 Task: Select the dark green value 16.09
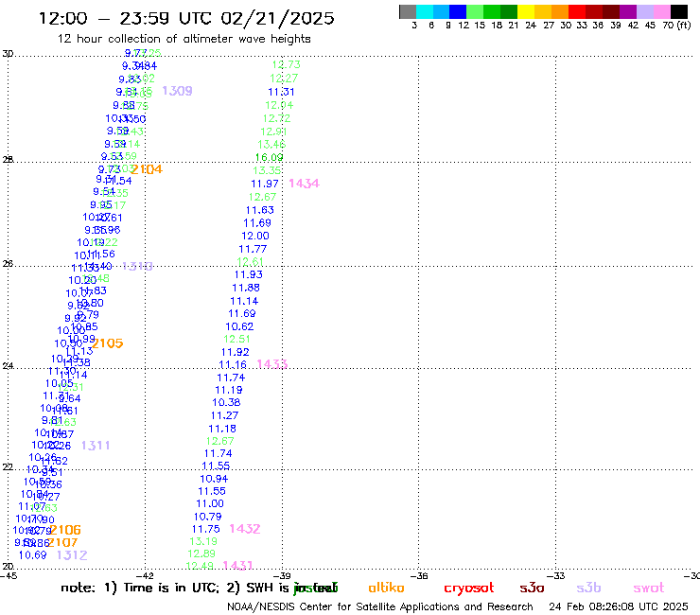(x=269, y=158)
